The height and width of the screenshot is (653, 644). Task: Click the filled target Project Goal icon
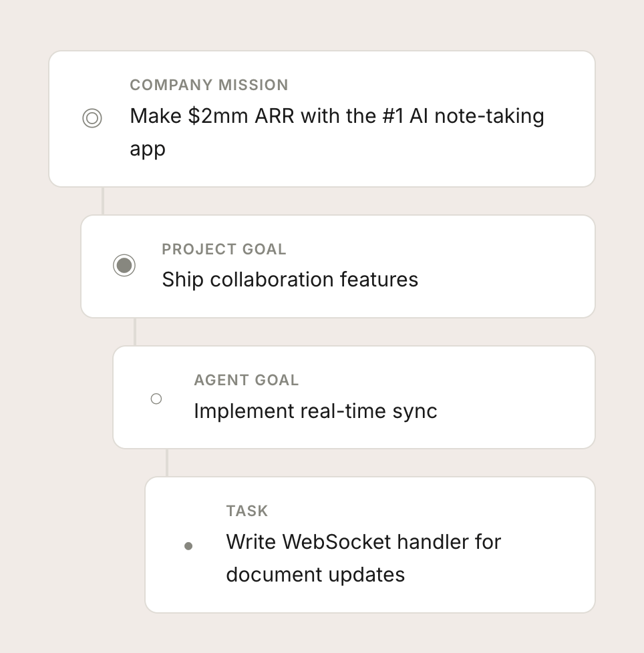(x=124, y=265)
